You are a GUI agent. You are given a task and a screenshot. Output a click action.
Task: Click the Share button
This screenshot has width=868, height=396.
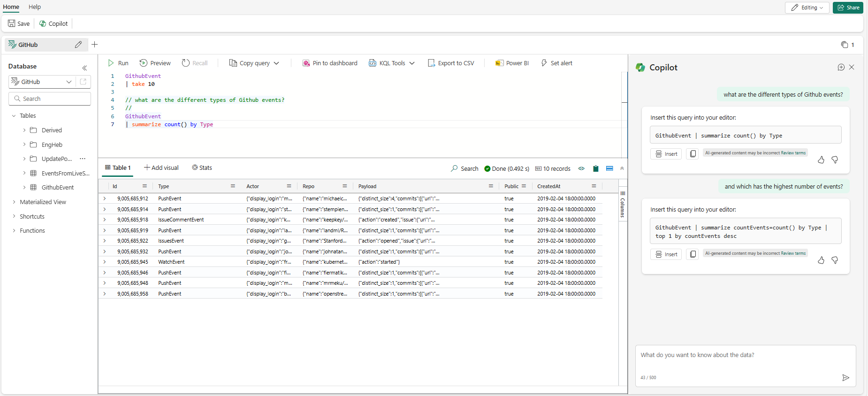pos(848,8)
